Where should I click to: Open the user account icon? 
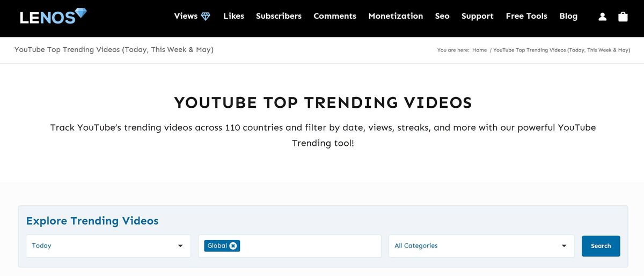point(602,17)
